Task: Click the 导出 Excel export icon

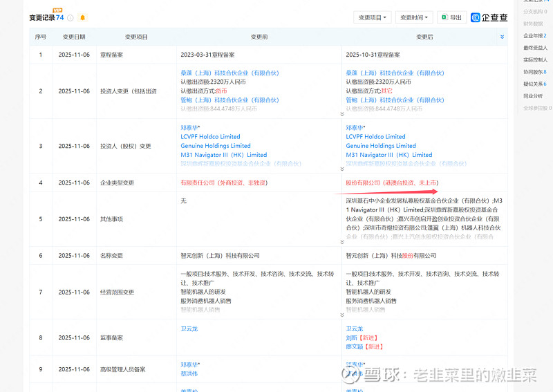Action: point(451,17)
